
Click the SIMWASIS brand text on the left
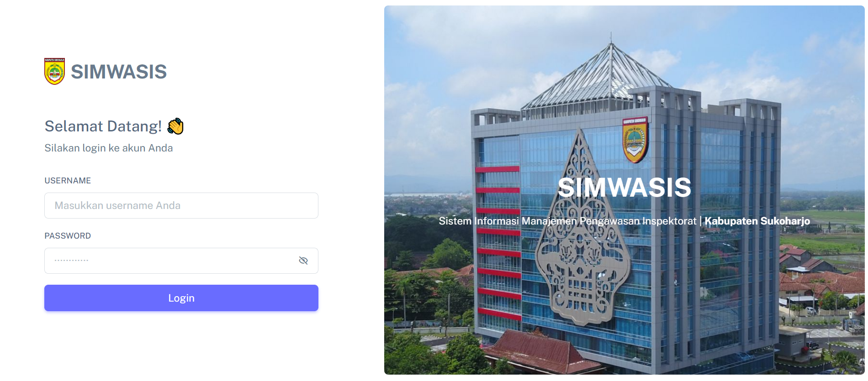(x=119, y=72)
